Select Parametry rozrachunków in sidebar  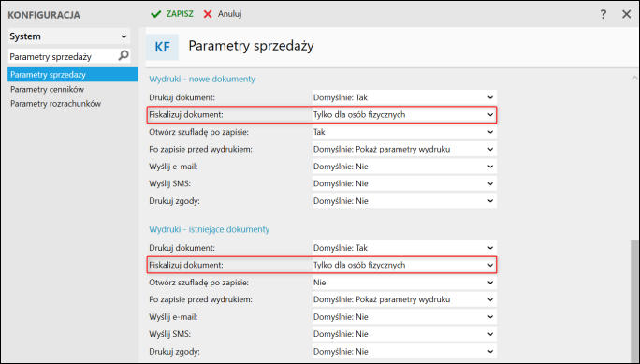[x=55, y=104]
